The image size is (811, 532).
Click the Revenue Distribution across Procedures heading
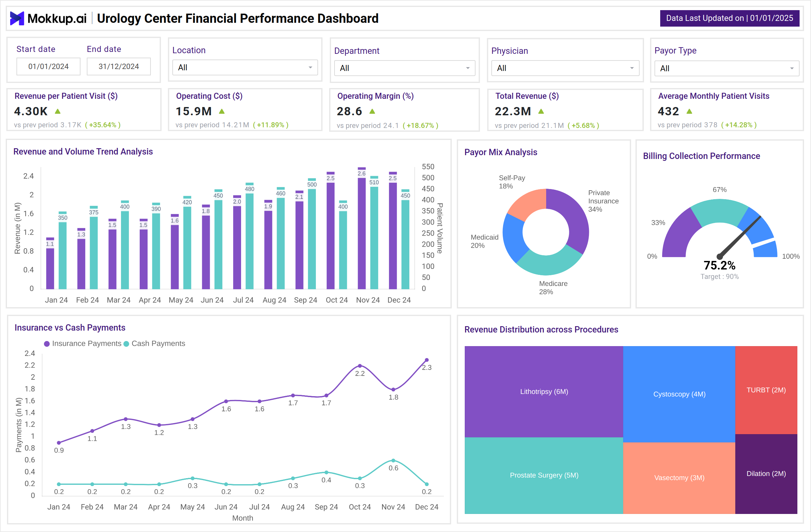click(541, 330)
